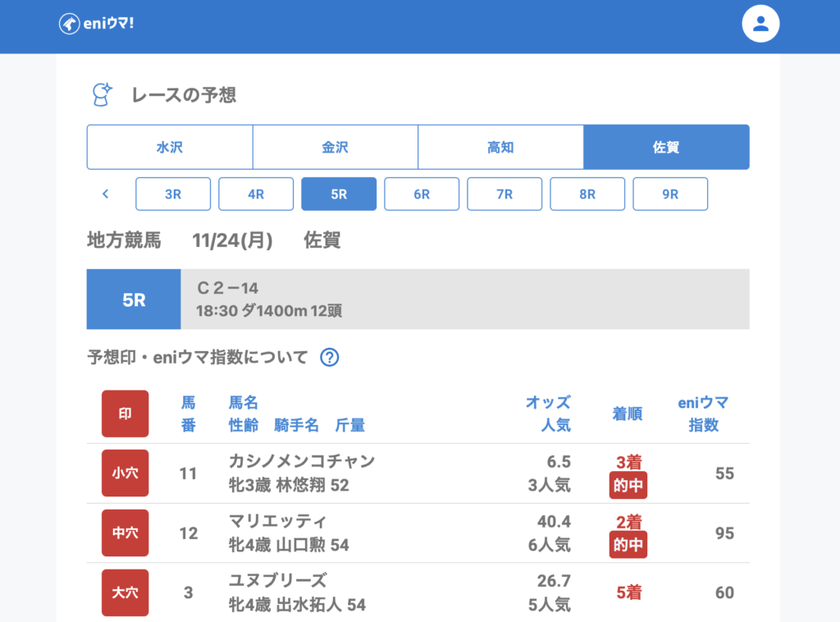The width and height of the screenshot is (840, 622).
Task: Click the red 大穴 mark badge
Action: click(125, 592)
